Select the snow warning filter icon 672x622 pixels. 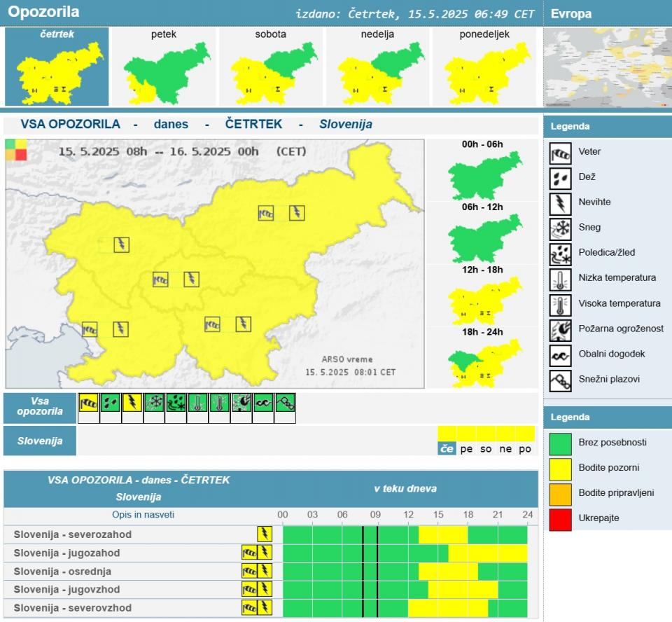[x=154, y=403]
